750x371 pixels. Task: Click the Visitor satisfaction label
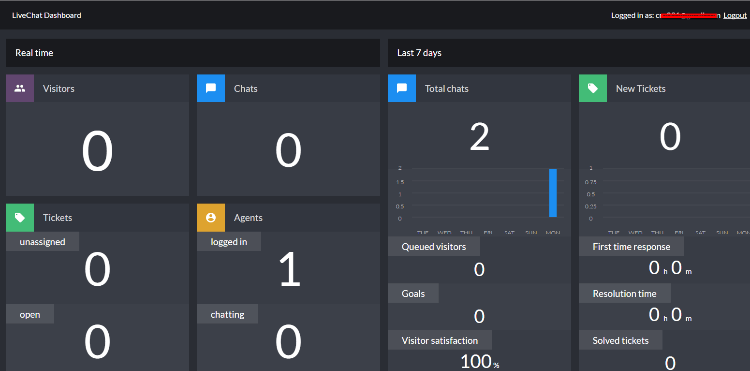(x=440, y=340)
